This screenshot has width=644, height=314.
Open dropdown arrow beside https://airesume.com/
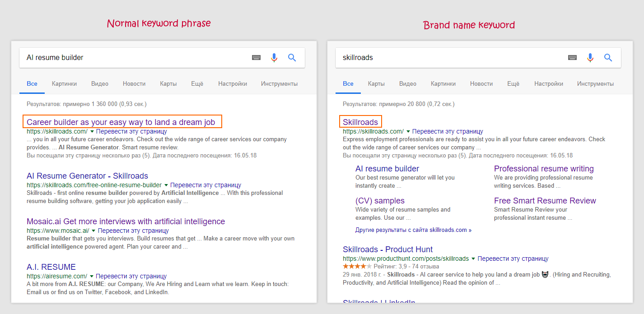click(x=91, y=276)
